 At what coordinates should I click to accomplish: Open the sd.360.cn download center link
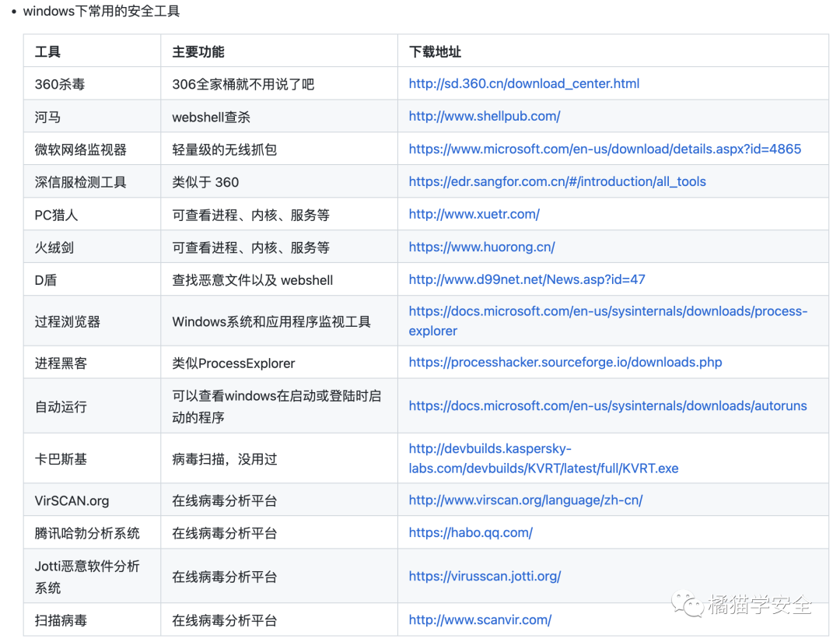524,83
